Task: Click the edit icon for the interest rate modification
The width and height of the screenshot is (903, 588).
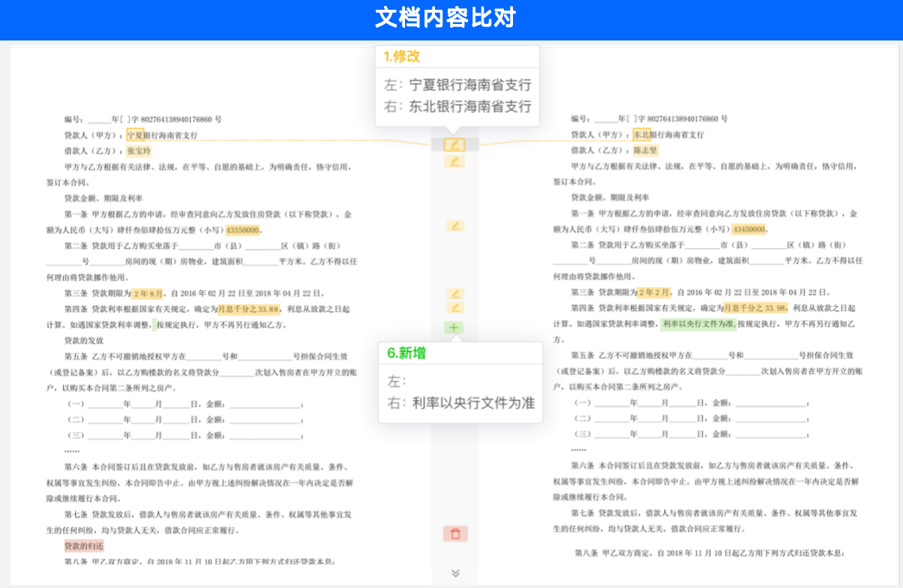Action: pyautogui.click(x=454, y=308)
